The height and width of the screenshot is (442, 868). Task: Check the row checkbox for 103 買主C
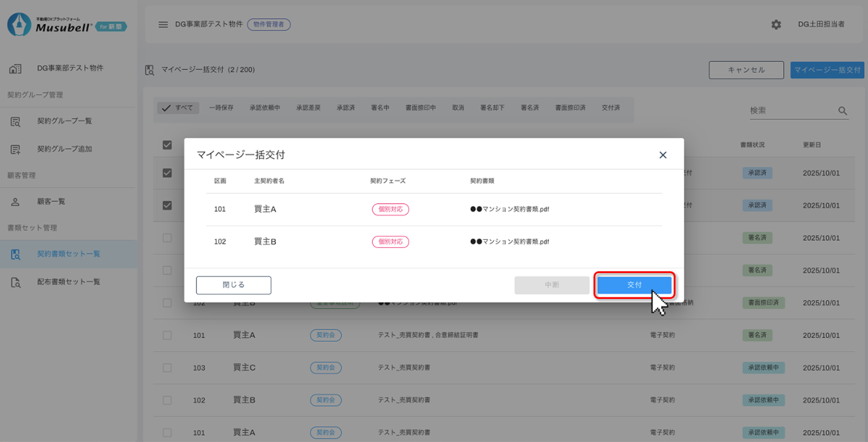[x=167, y=368]
